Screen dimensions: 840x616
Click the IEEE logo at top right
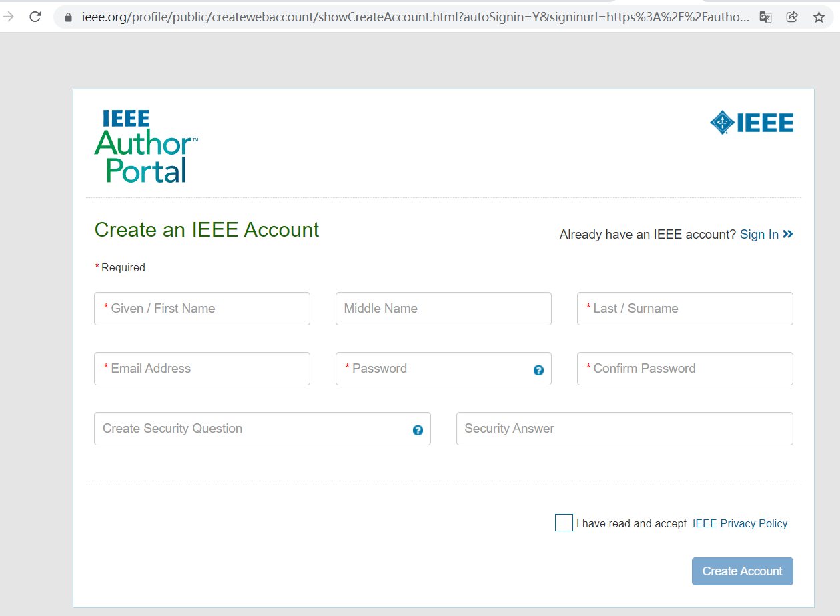click(x=751, y=122)
